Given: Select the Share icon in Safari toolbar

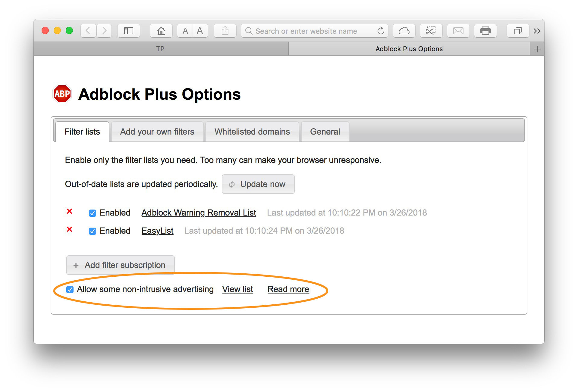Looking at the screenshot, I should [225, 30].
